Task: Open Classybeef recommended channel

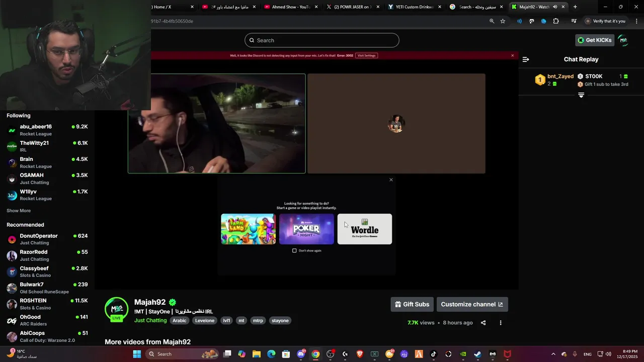Action: click(x=47, y=271)
